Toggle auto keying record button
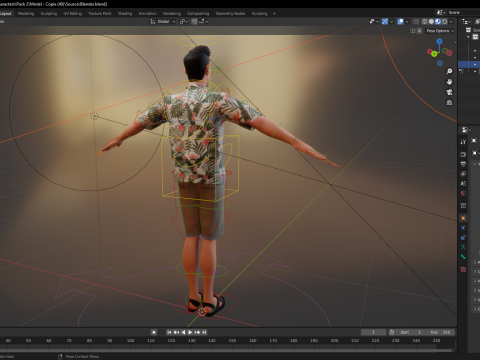Image resolution: width=480 pixels, height=360 pixels. (x=154, y=332)
